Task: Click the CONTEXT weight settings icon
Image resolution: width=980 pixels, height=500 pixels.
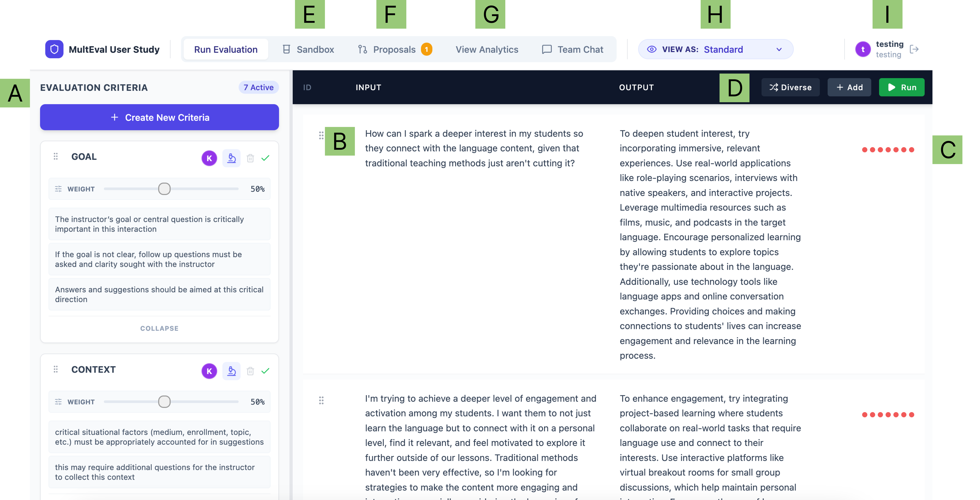Action: [x=58, y=402]
